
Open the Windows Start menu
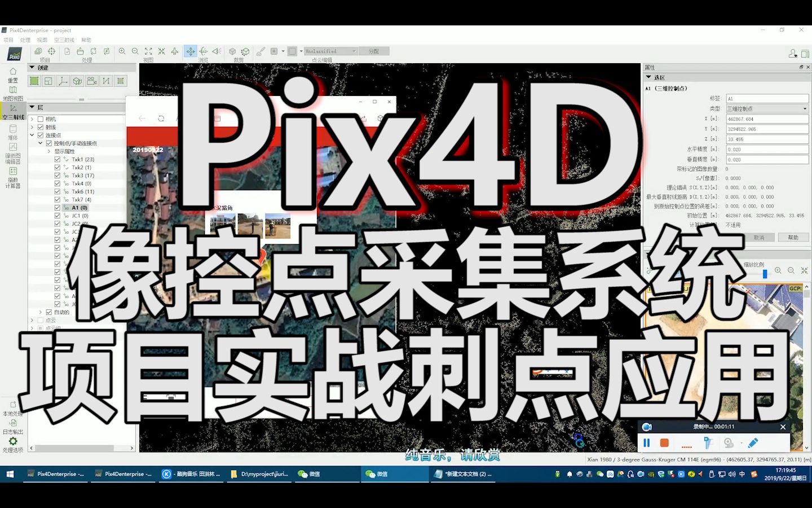point(10,474)
